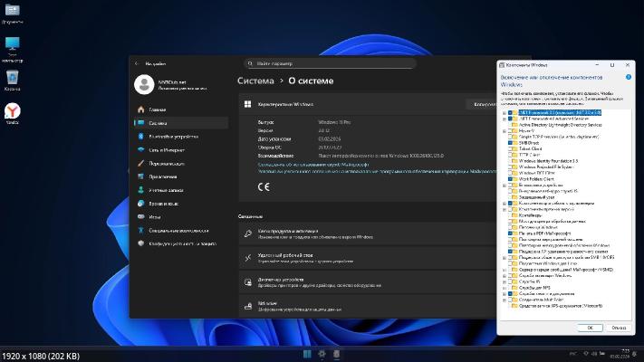The image size is (644, 362).
Task: Click the Windows Start button in taskbar
Action: coord(308,352)
